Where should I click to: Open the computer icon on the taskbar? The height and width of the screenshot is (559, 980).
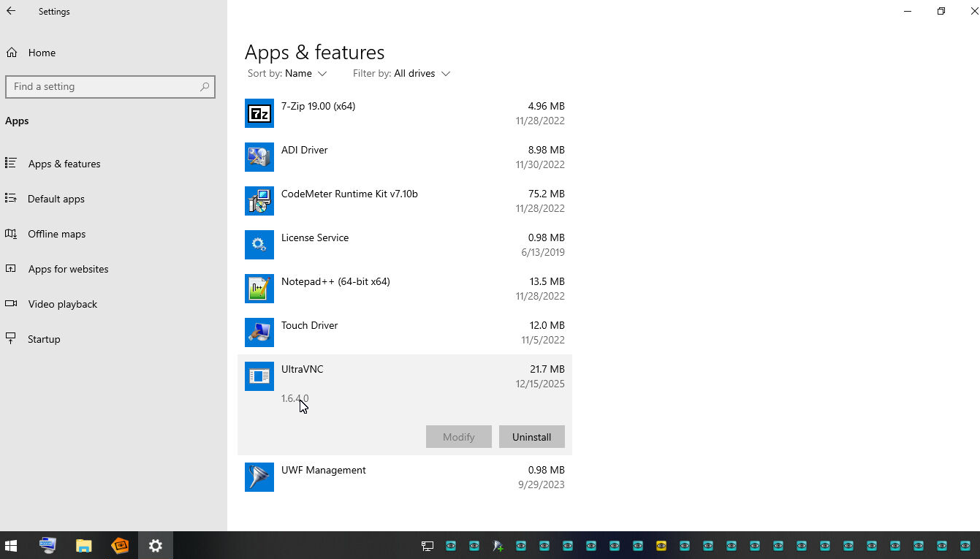pyautogui.click(x=48, y=545)
